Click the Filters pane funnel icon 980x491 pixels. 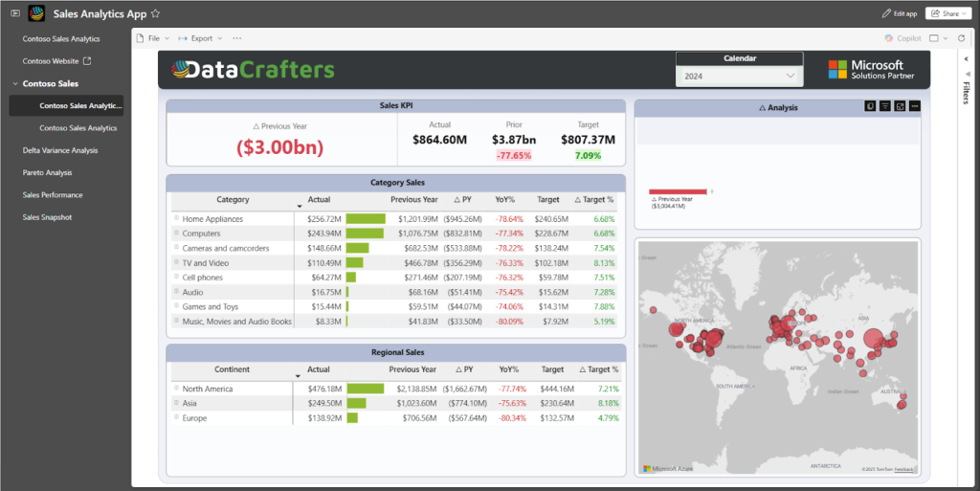click(967, 74)
